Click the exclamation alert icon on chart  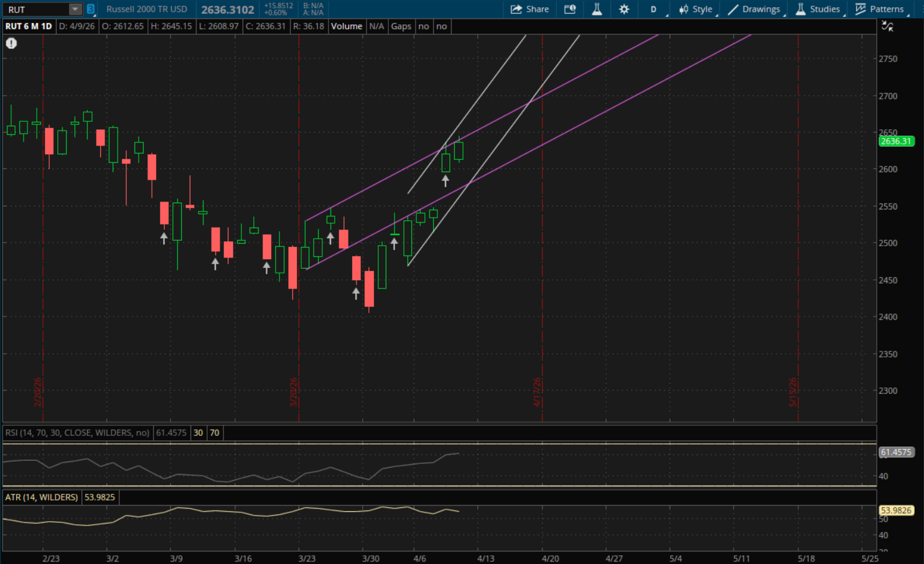tap(11, 43)
